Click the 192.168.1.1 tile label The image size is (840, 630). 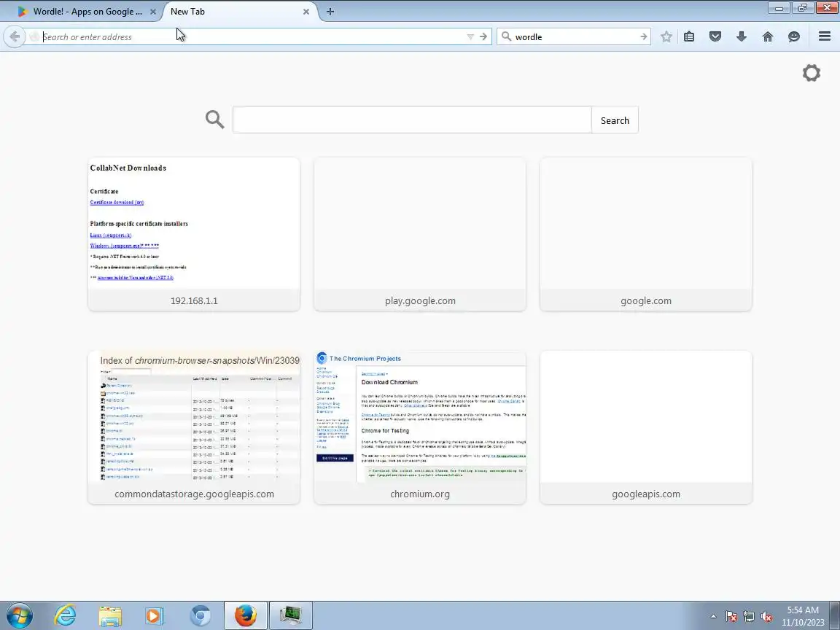point(194,300)
